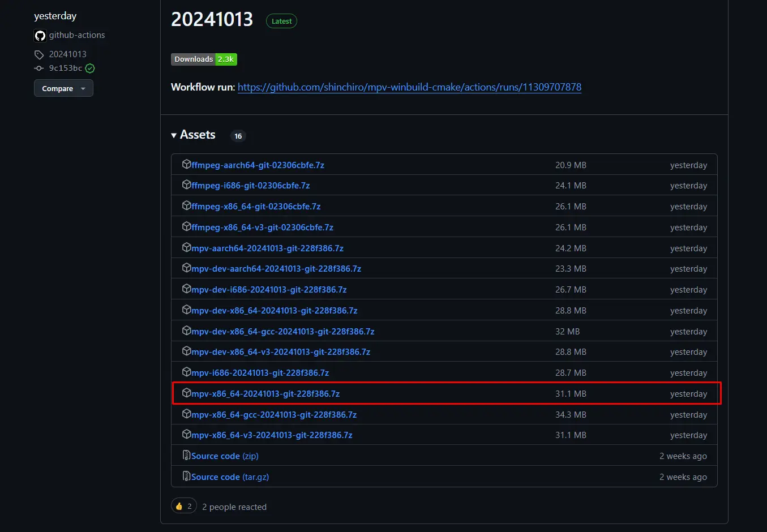
Task: Click the 'yesterday' release date in sidebar
Action: [x=55, y=16]
